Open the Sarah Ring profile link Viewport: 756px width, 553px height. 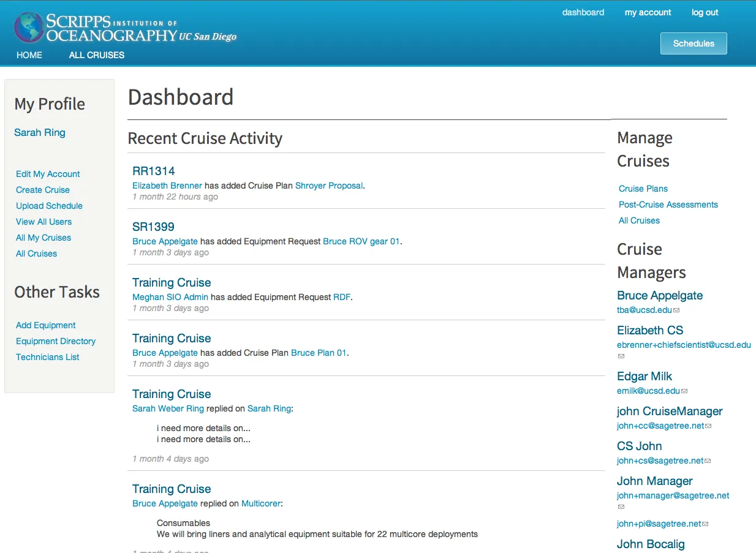(40, 133)
